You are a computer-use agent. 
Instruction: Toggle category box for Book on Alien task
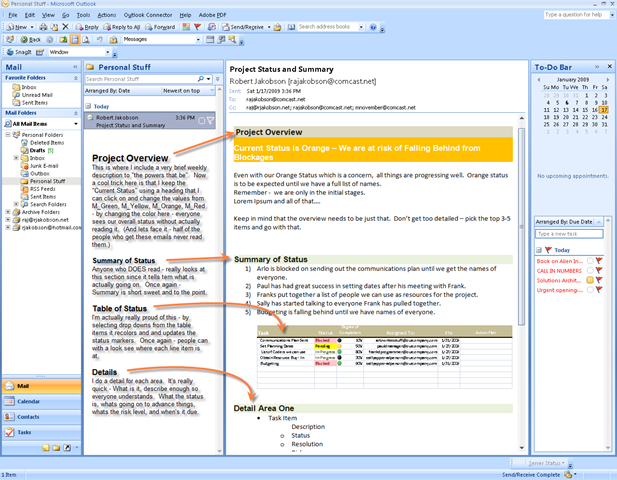pos(590,260)
